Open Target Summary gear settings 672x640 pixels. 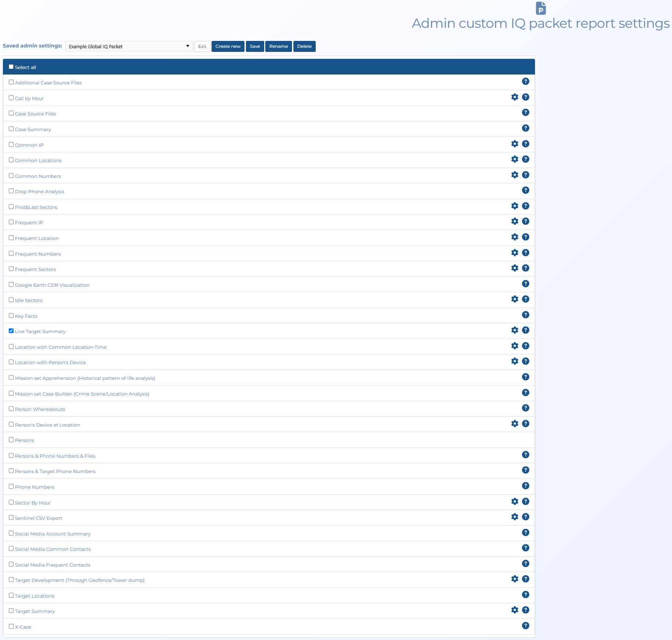[515, 610]
